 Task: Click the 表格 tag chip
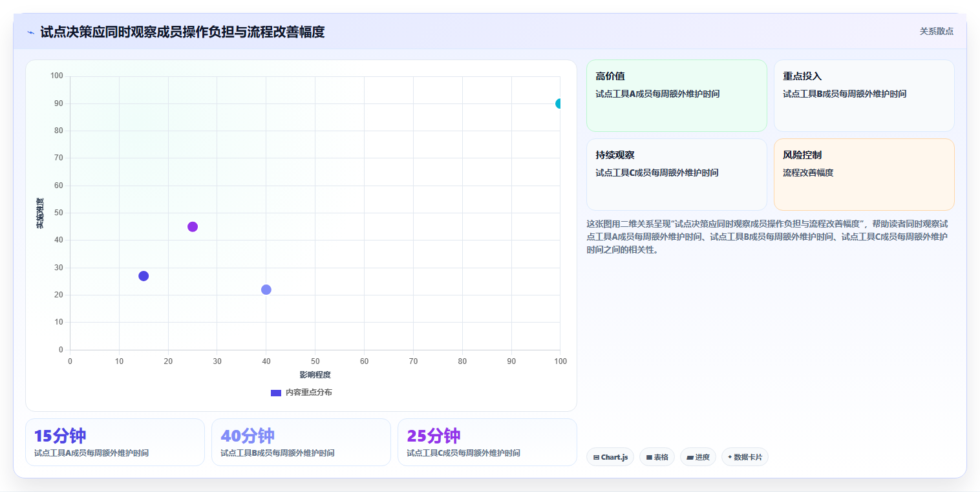(657, 457)
